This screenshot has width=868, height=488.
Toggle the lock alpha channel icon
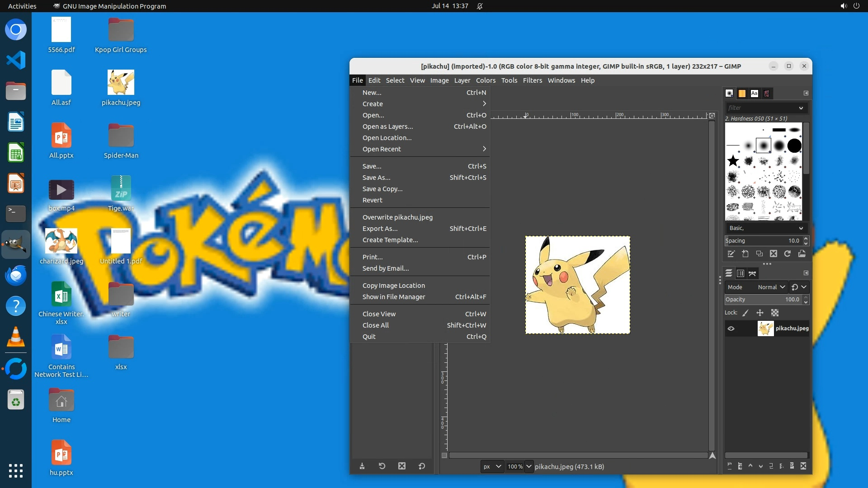pos(775,313)
